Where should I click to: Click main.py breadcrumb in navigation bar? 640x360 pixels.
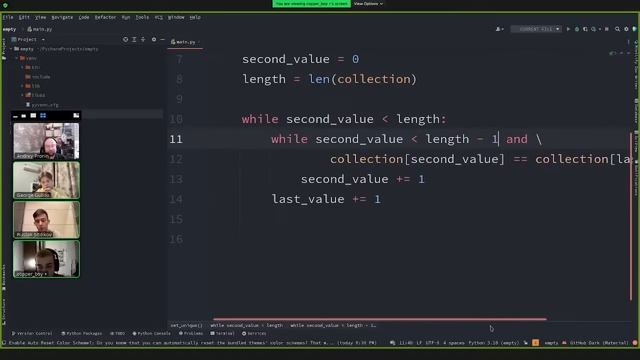click(40, 29)
